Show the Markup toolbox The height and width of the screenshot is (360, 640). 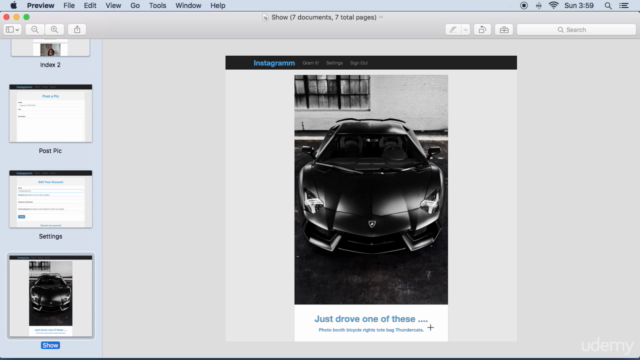click(x=504, y=29)
